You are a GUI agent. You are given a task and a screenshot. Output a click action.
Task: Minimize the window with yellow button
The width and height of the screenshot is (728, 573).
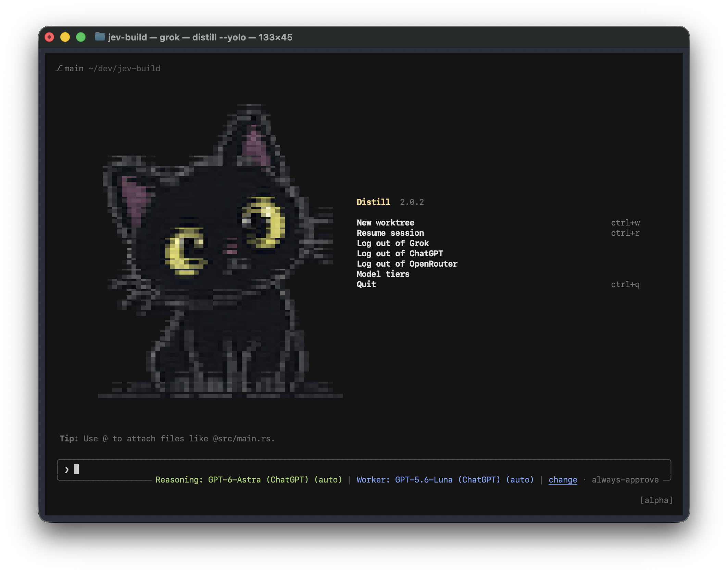pyautogui.click(x=65, y=37)
